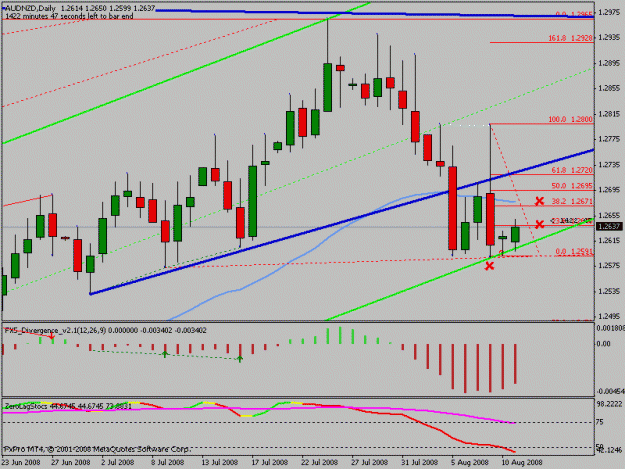Screen dimensions: 625x469
Task: Click the 22 Jul 2008 date label
Action: tap(320, 463)
